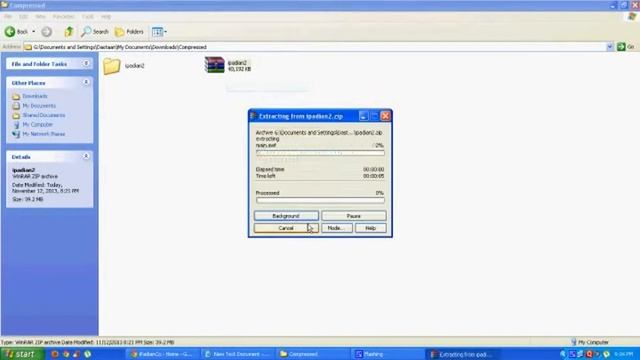Click the Background button in the extraction dialog
This screenshot has width=640, height=360.
286,216
